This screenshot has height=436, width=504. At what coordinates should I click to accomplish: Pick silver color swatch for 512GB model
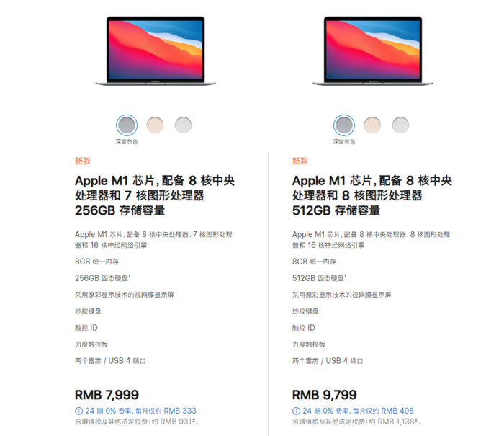click(x=400, y=125)
